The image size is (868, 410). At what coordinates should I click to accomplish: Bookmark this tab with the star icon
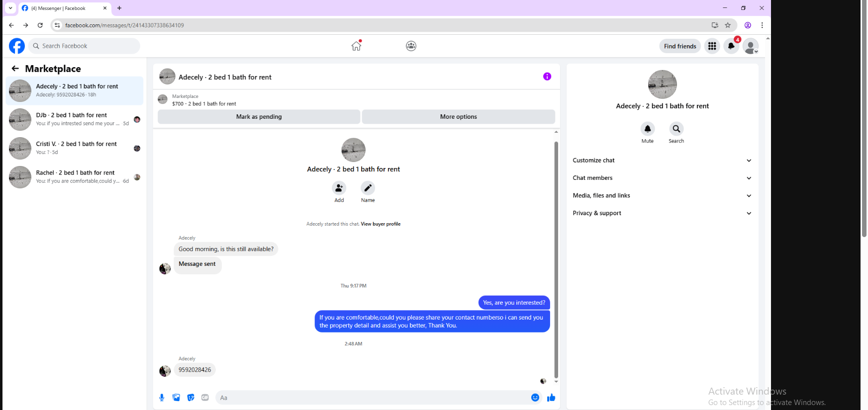[x=728, y=25]
